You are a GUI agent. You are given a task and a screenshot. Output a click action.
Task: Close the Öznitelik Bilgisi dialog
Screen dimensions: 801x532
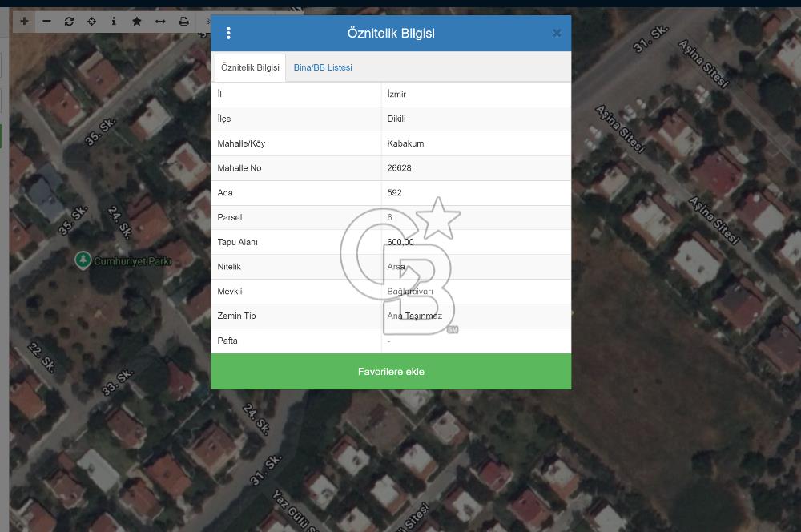557,33
